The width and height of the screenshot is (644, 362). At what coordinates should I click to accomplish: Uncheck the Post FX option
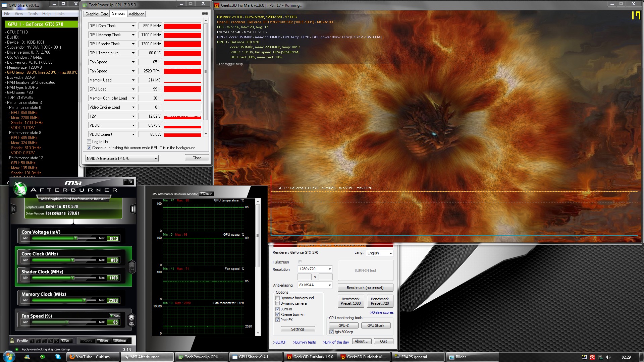pos(278,320)
